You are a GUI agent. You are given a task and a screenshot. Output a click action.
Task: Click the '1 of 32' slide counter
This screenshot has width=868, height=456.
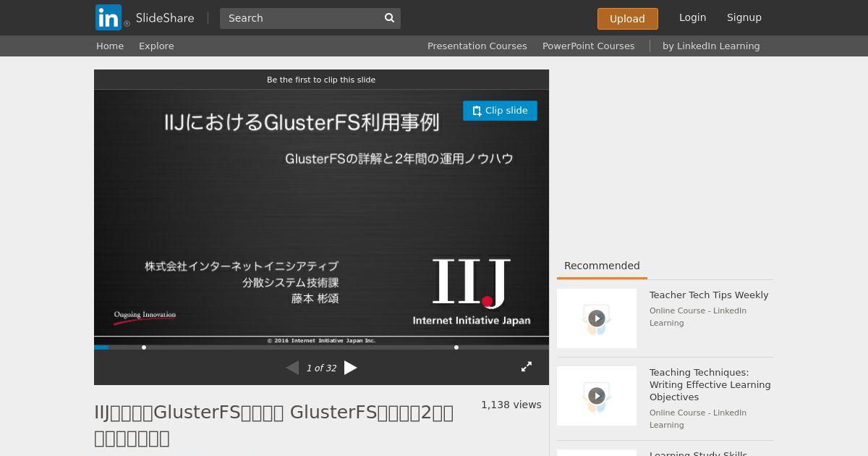[x=321, y=368]
